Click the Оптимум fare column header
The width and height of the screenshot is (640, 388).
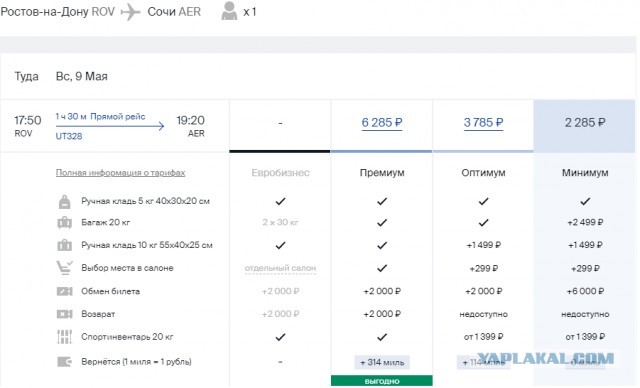pos(483,173)
